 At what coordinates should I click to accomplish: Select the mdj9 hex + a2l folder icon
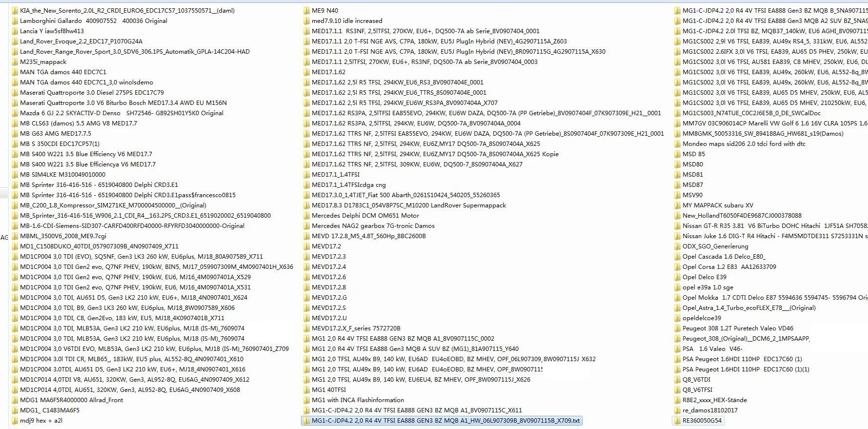[15, 421]
